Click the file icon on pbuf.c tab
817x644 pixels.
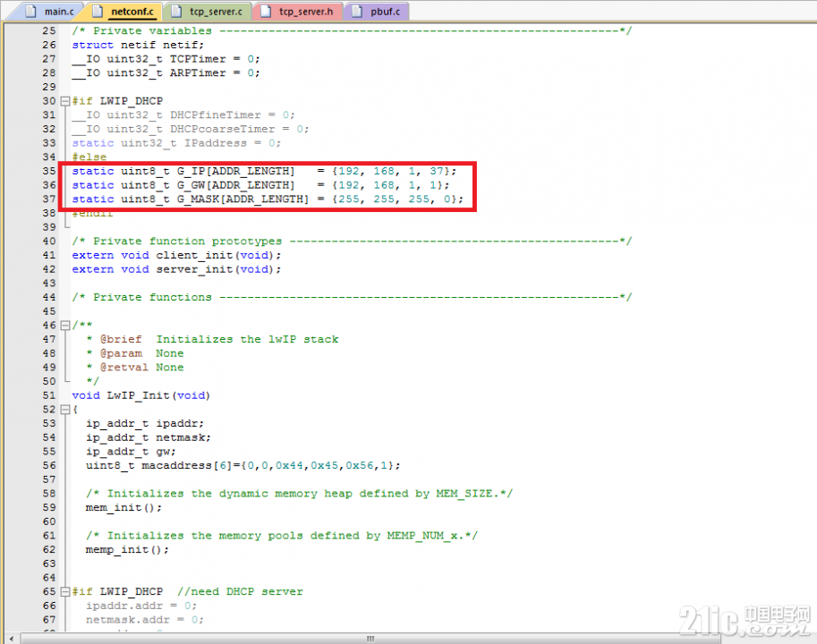click(357, 11)
